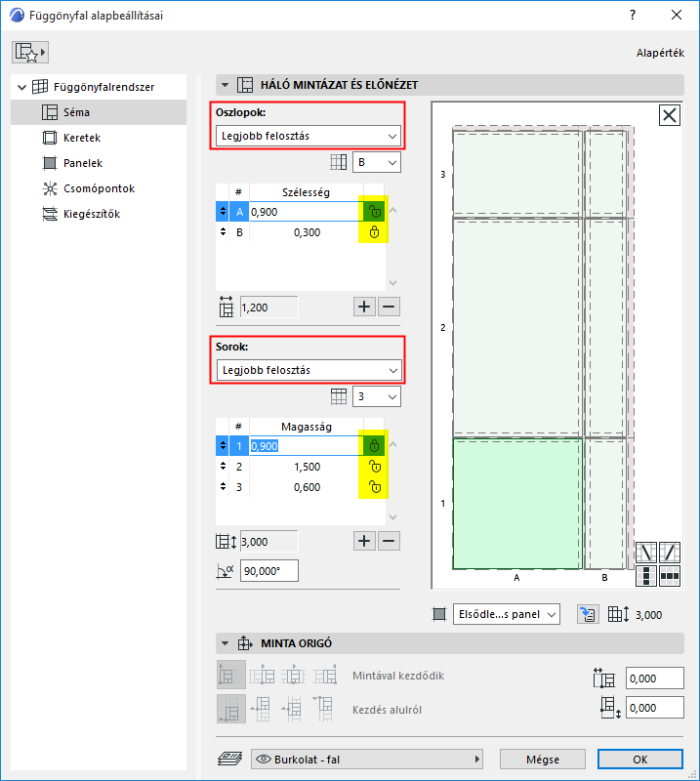
Task: Click the total pattern height field 3,000
Action: pos(269,542)
